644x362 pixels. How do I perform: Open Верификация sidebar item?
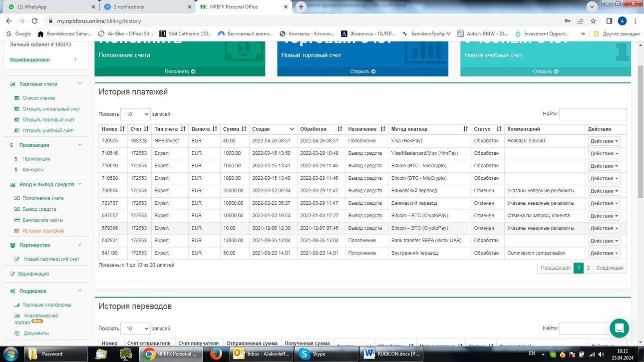point(33,274)
